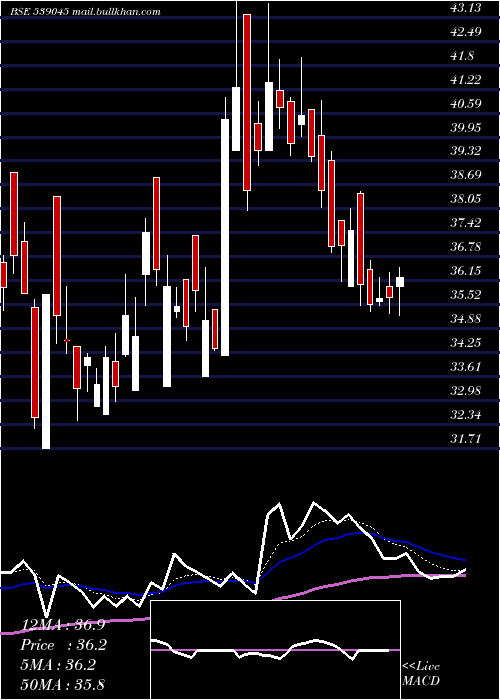Viewport: 500px width, 700px height.
Task: Click the '50MA : 35.8' readout
Action: click(x=63, y=685)
